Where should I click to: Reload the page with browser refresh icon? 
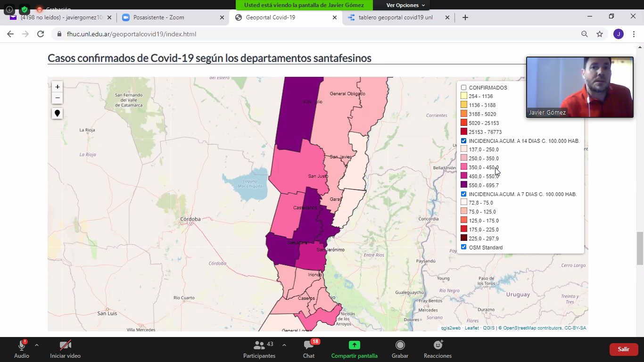(x=41, y=34)
